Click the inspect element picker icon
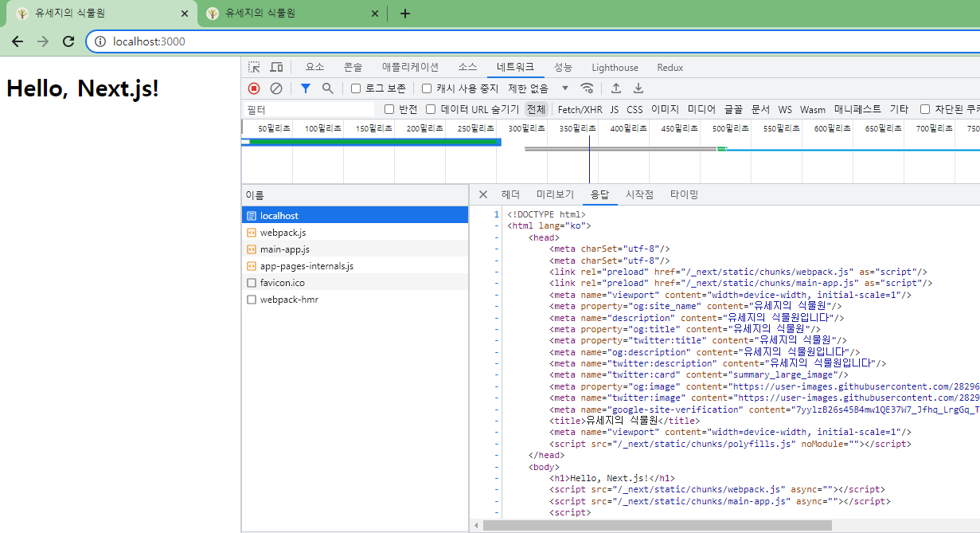The height and width of the screenshot is (533, 980). [254, 68]
